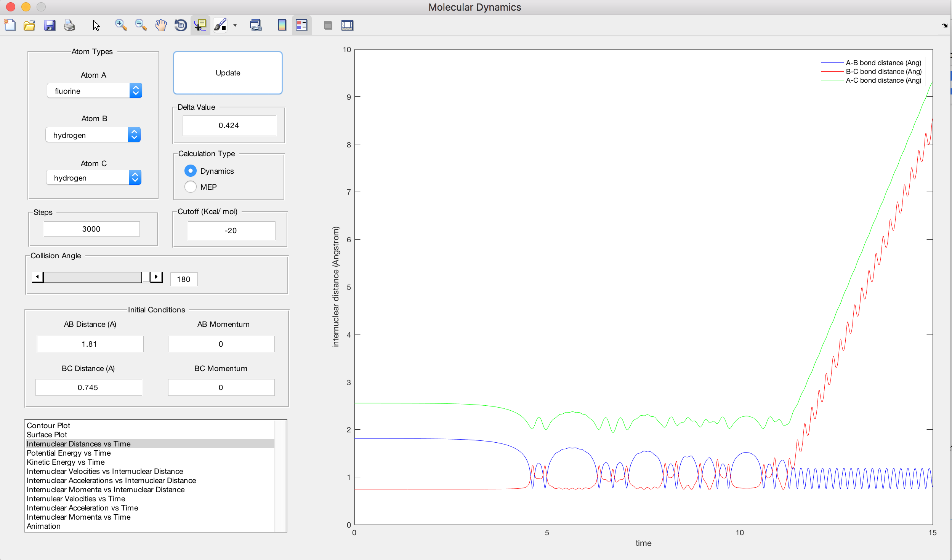Click the Zoom In magnifier tool
The width and height of the screenshot is (952, 560).
[x=121, y=26]
